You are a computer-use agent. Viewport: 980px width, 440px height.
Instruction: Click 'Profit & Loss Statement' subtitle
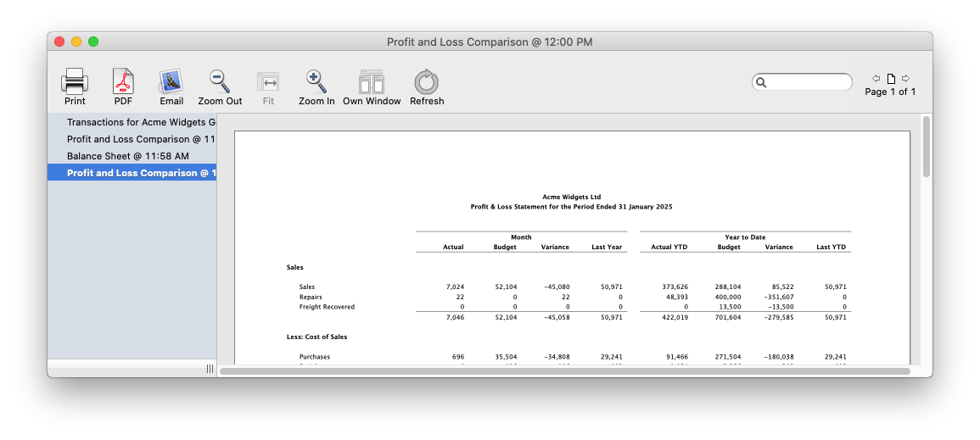pyautogui.click(x=571, y=207)
